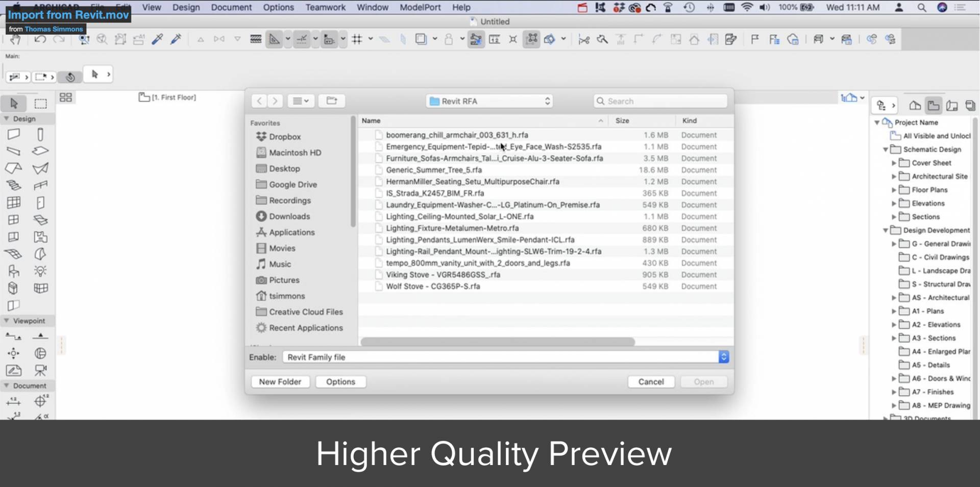The height and width of the screenshot is (487, 980).
Task: Select the Morph tool
Action: coord(40,254)
